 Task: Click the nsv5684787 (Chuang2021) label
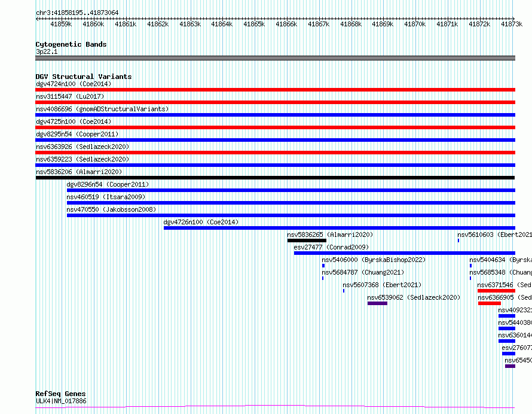click(x=363, y=272)
